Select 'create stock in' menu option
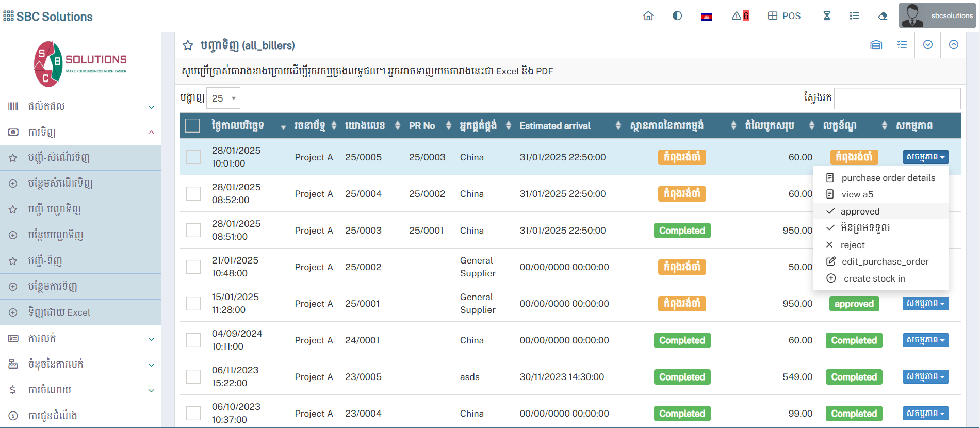 874,278
